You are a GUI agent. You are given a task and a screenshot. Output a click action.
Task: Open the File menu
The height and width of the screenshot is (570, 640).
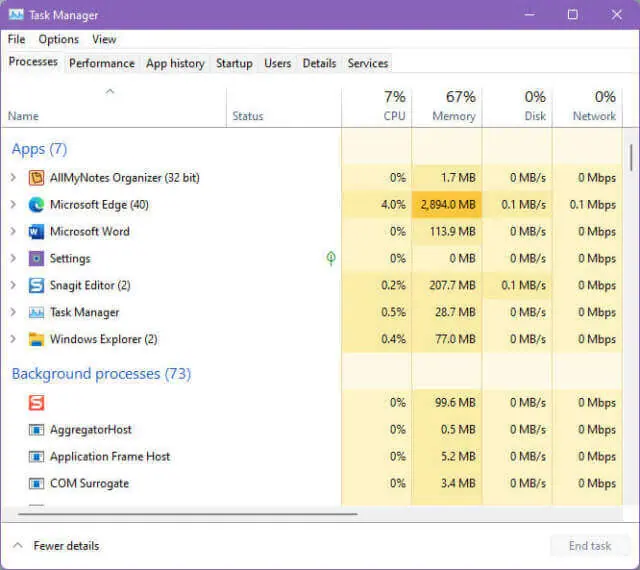[x=16, y=40]
